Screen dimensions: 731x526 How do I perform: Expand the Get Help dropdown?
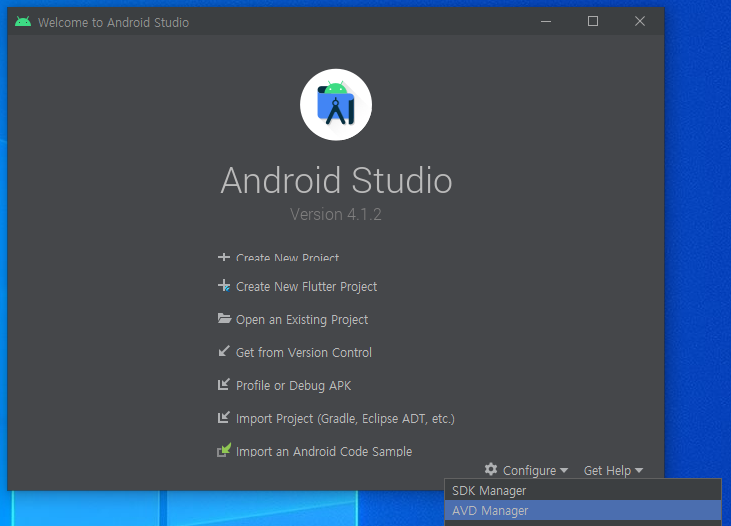pos(613,471)
